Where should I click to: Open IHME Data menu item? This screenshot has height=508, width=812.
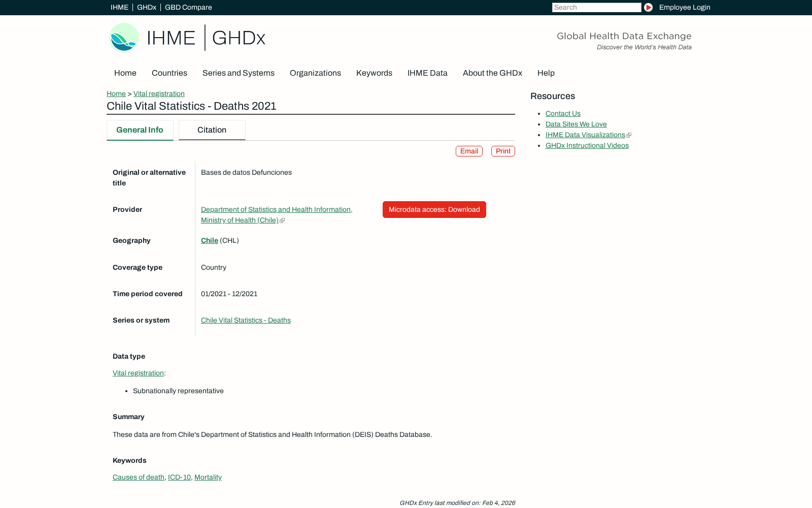(427, 73)
